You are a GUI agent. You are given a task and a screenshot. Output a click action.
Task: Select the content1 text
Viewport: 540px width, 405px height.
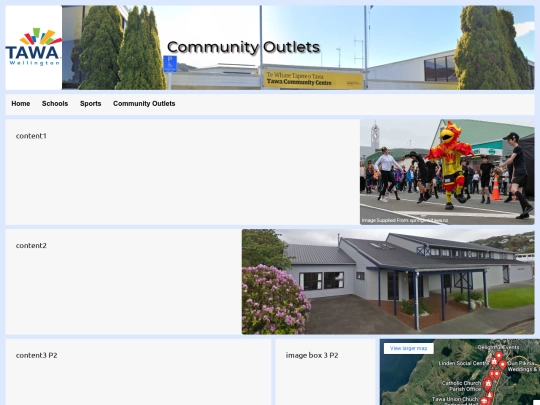pos(31,136)
